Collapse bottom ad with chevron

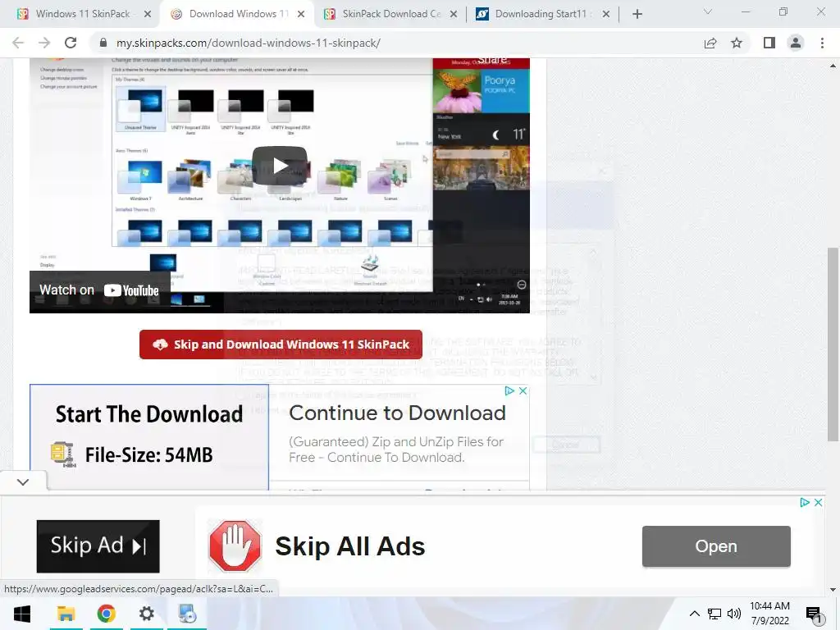[23, 482]
